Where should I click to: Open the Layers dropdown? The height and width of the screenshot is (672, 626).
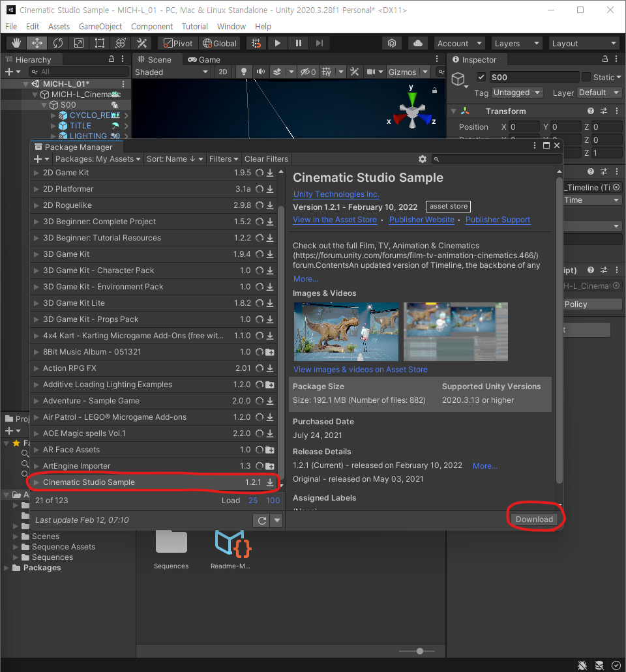[x=516, y=43]
